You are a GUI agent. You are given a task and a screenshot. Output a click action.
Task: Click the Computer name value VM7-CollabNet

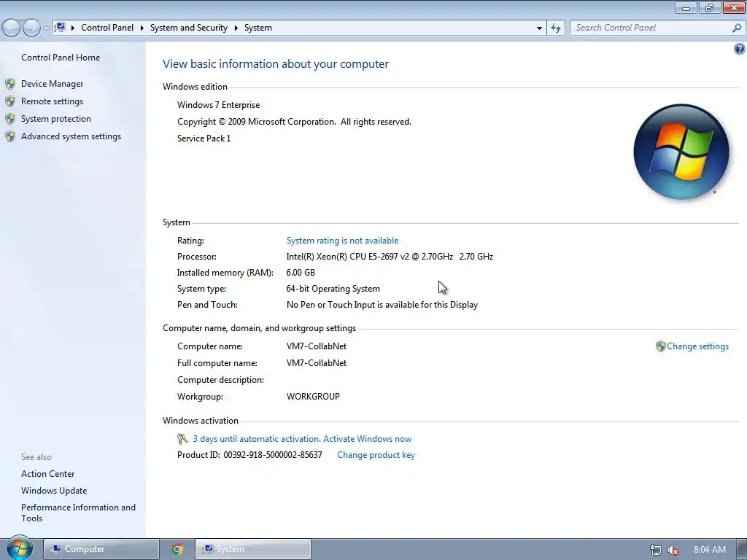point(317,346)
